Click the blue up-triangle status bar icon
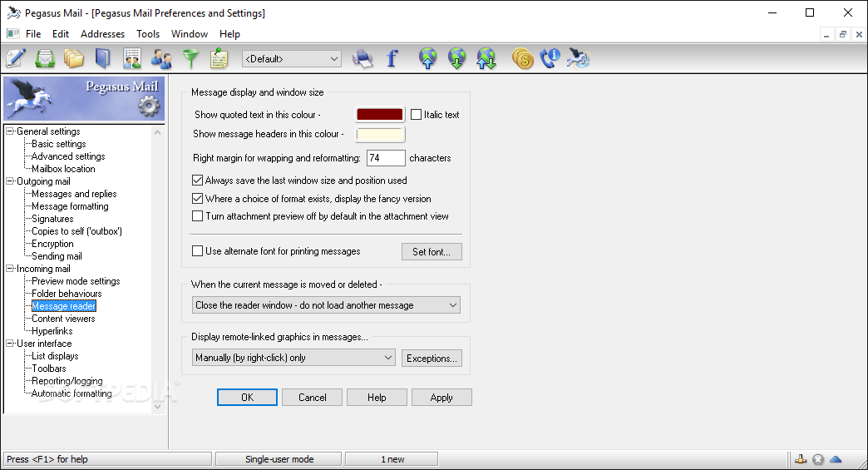This screenshot has height=470, width=868. 836,459
